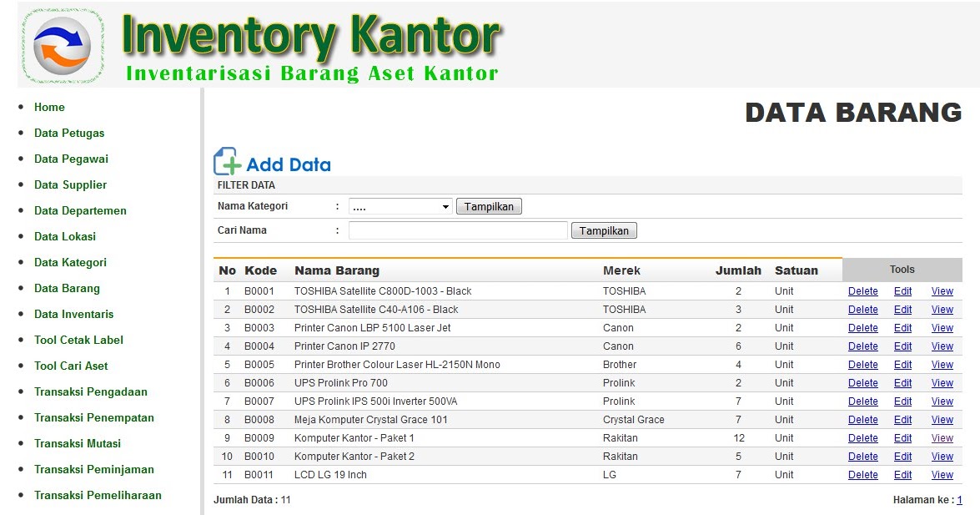View B0005 Printer Brother Colour Laser
This screenshot has width=980, height=515.
click(x=942, y=364)
